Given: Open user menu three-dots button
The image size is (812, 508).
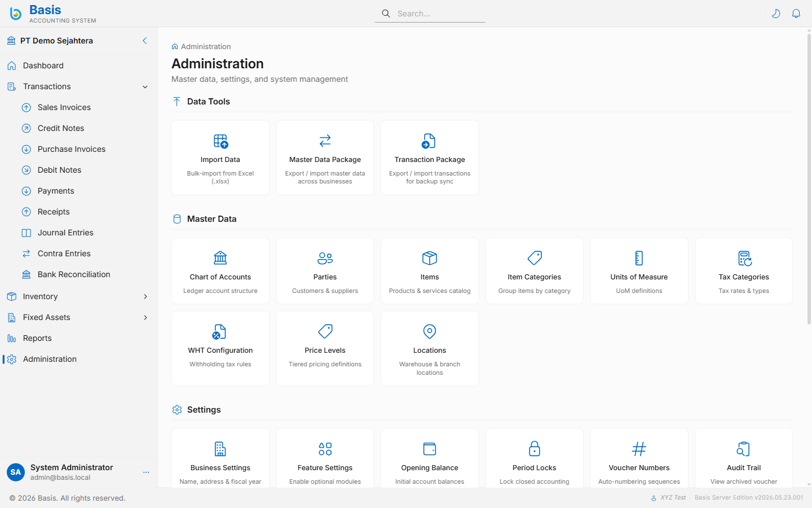Looking at the screenshot, I should 146,472.
